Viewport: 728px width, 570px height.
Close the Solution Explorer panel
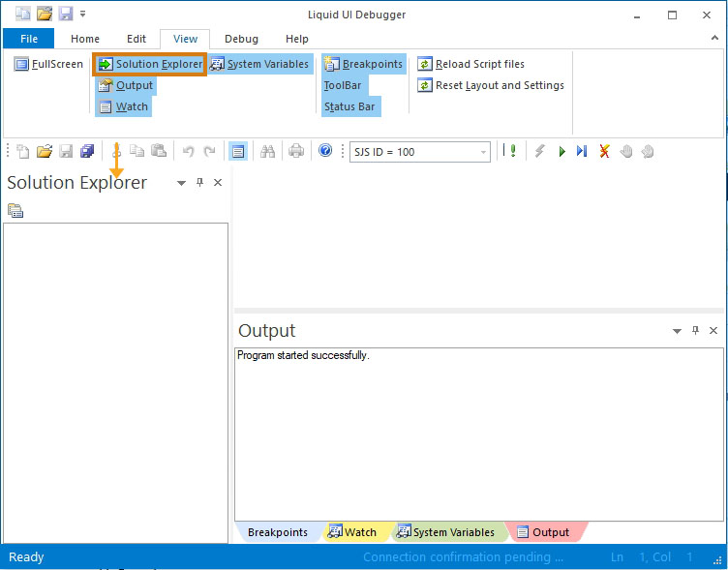pos(218,182)
